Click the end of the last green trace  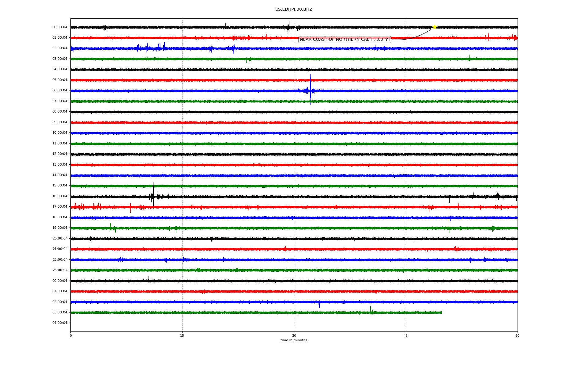click(x=441, y=312)
